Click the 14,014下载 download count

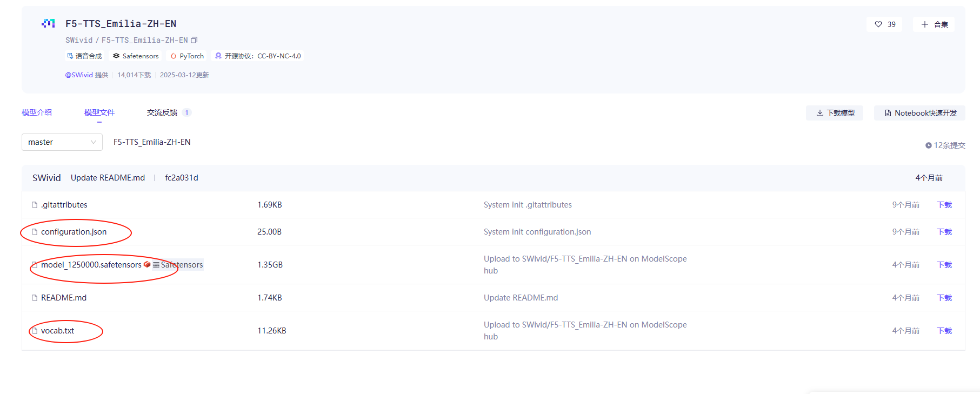[134, 75]
